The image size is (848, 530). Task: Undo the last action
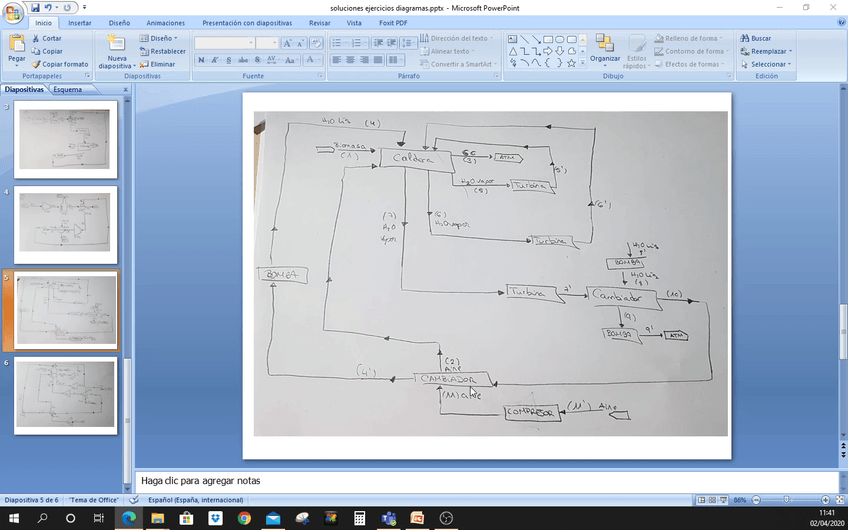[x=48, y=8]
